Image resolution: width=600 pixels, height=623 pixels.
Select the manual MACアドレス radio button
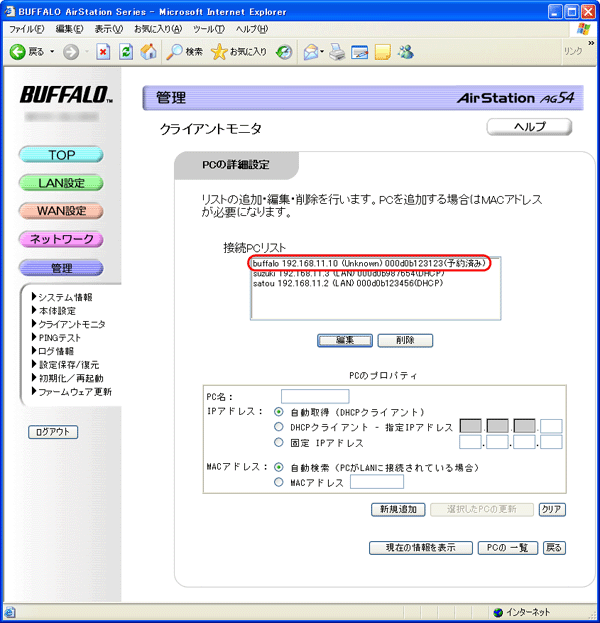click(x=279, y=482)
